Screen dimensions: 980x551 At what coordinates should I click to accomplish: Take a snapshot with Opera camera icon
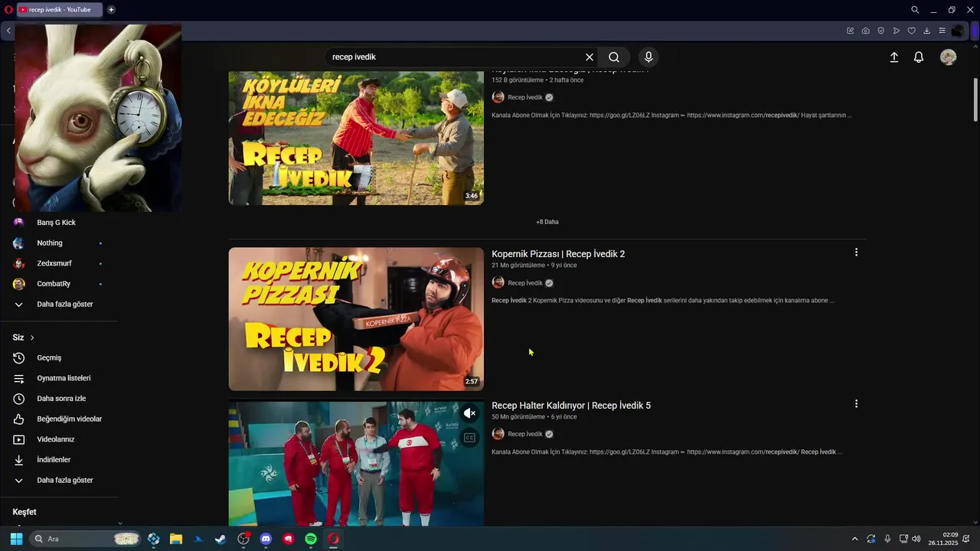[x=865, y=31]
